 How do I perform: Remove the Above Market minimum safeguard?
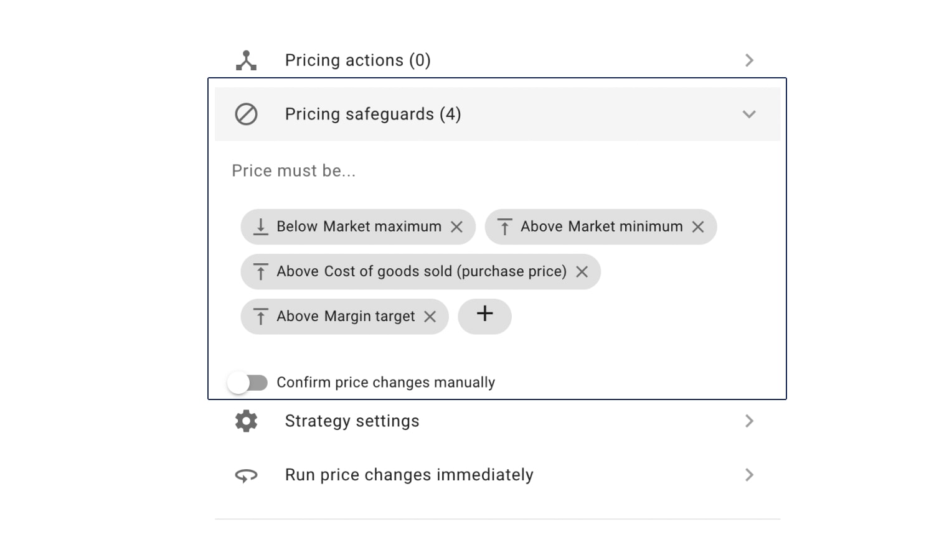tap(698, 227)
